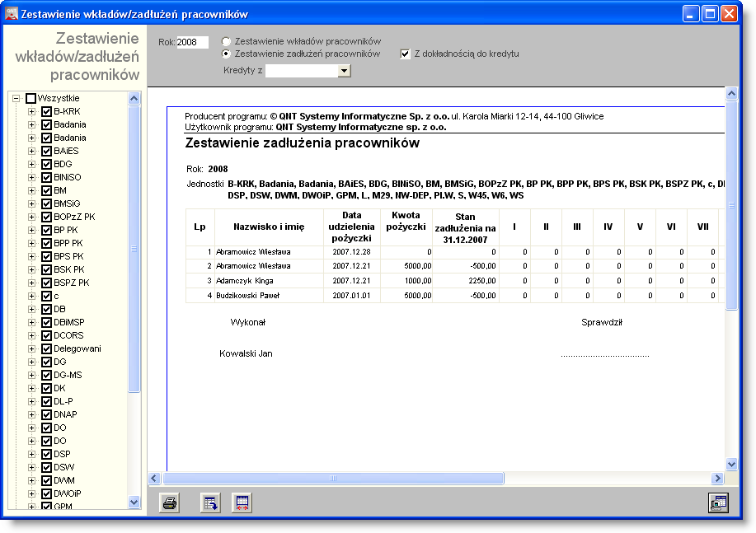Print the report with the printer icon
This screenshot has width=756, height=533.
[169, 503]
